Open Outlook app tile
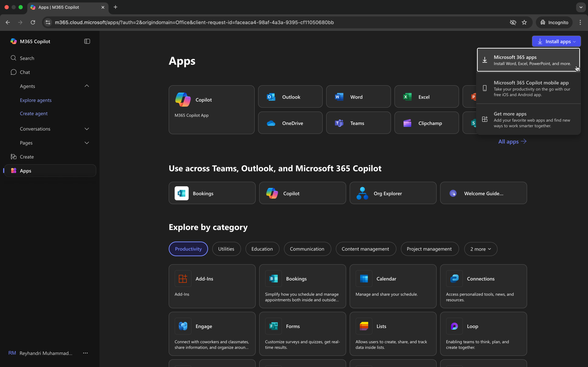 pos(290,97)
